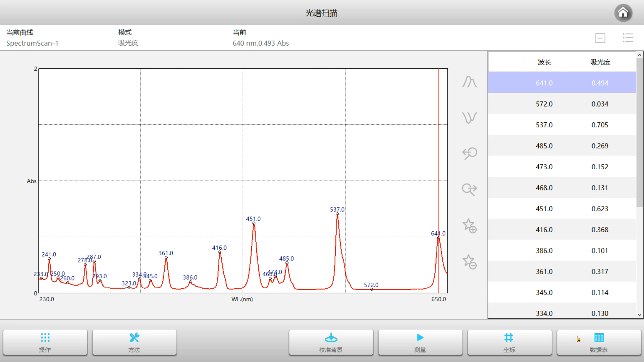Toggle the 数据表 data table
Viewport: 644px width, 362px height.
coord(599,342)
